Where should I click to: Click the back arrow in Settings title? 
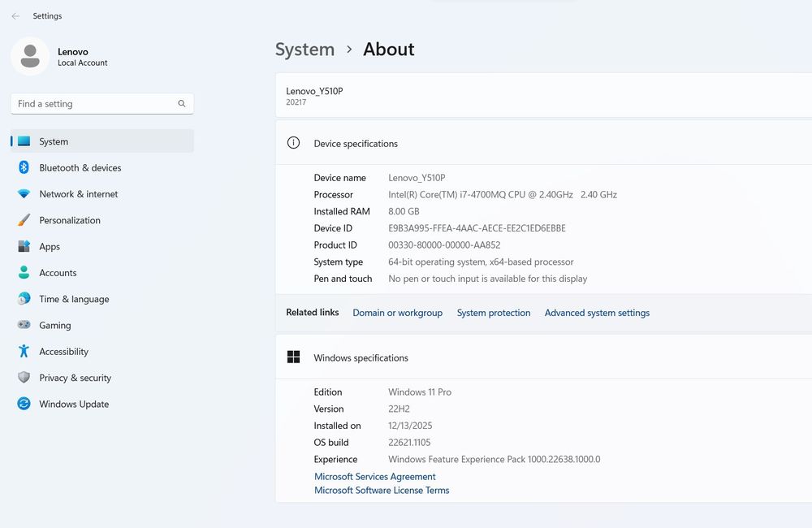pos(15,16)
